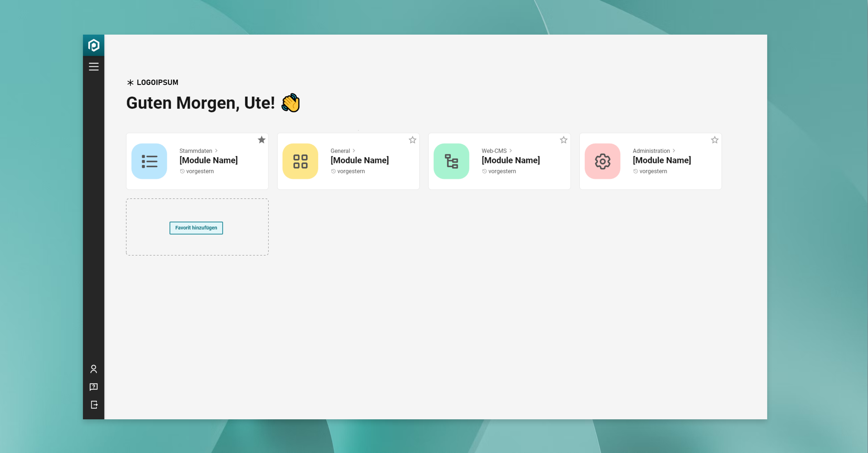Click the green tree icon tile for Web-CMS
Viewport: 868px width, 453px height.
451,161
